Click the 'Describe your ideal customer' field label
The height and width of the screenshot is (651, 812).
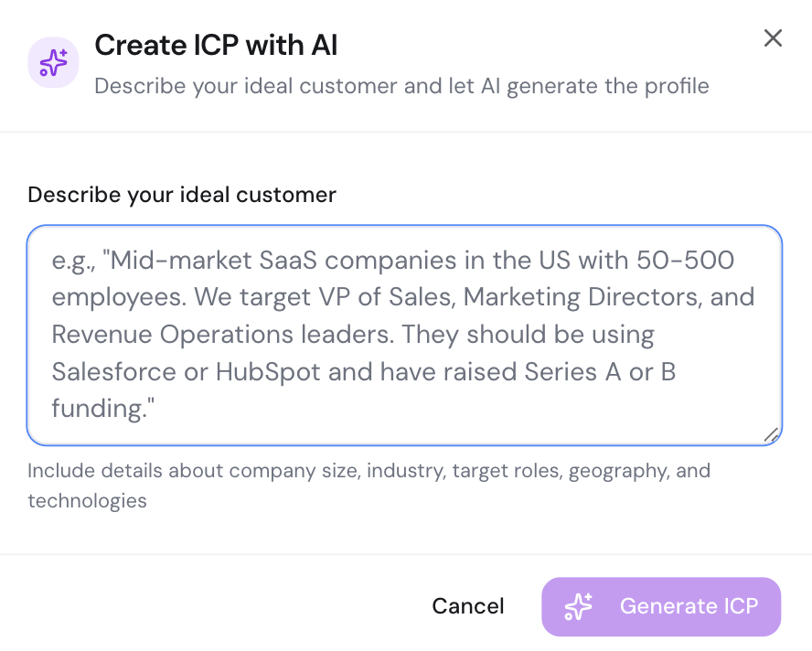[182, 195]
